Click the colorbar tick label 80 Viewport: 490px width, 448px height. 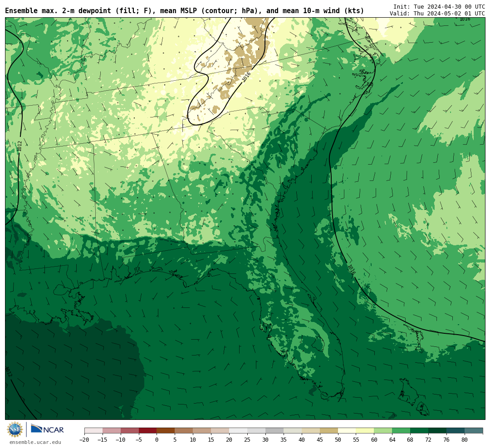[465, 440]
